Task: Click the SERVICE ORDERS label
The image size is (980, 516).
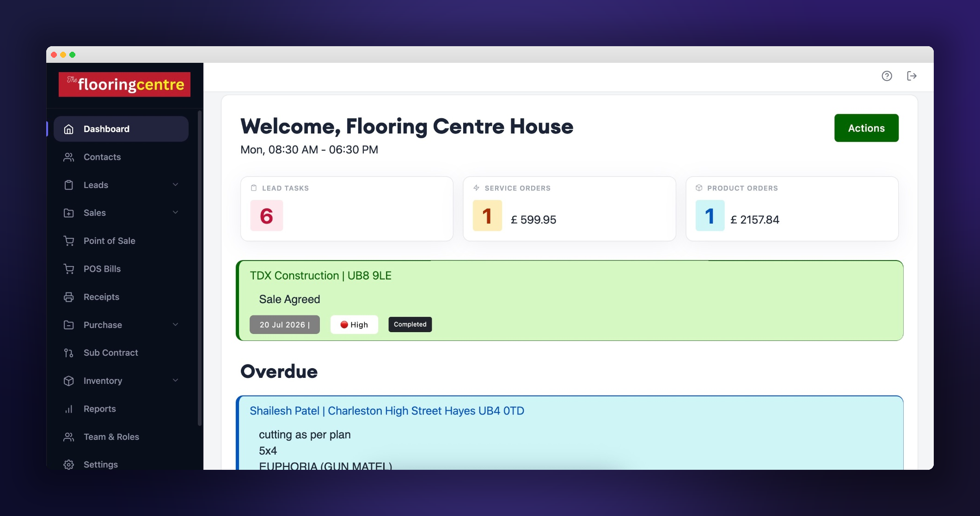Action: coord(518,188)
